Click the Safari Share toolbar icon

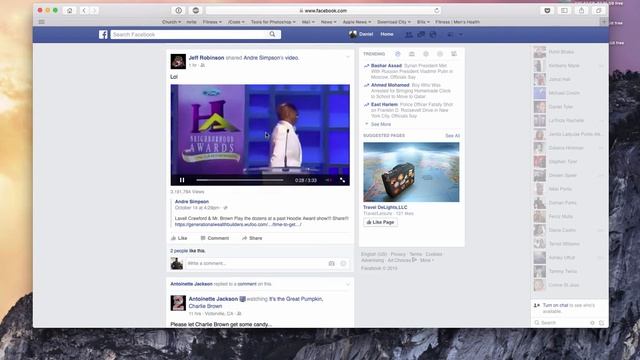tap(581, 11)
